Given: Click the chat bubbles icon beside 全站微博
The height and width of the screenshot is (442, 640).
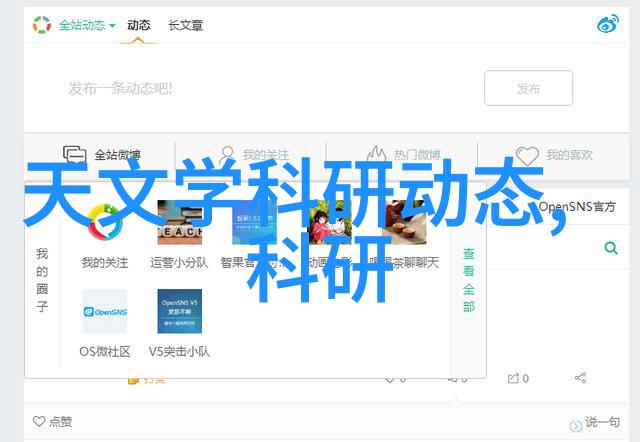Looking at the screenshot, I should [x=75, y=155].
